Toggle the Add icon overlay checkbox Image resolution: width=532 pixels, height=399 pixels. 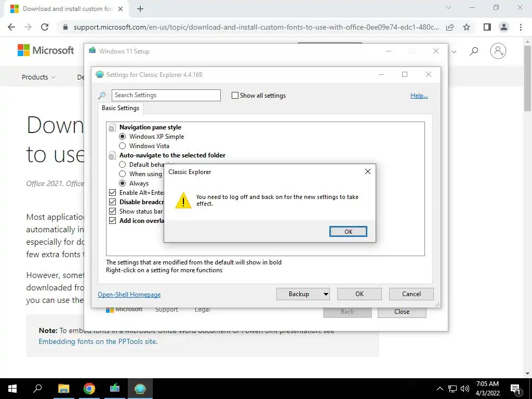tap(112, 220)
